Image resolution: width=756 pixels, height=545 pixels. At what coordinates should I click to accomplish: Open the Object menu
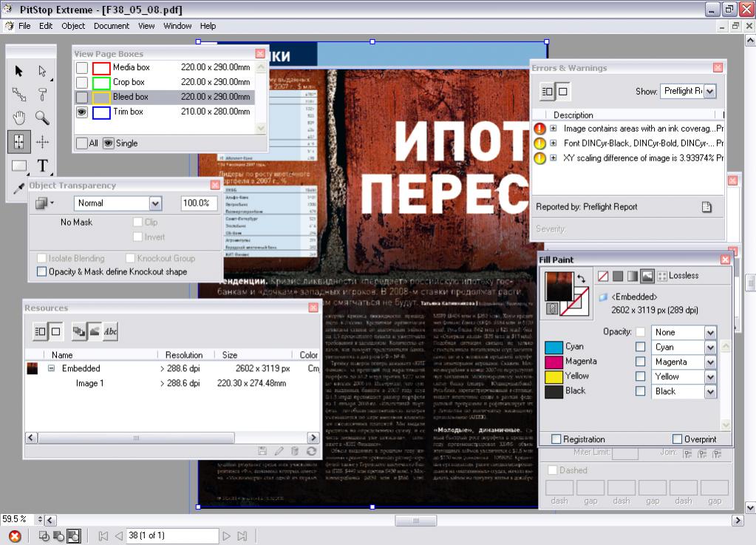click(x=73, y=26)
